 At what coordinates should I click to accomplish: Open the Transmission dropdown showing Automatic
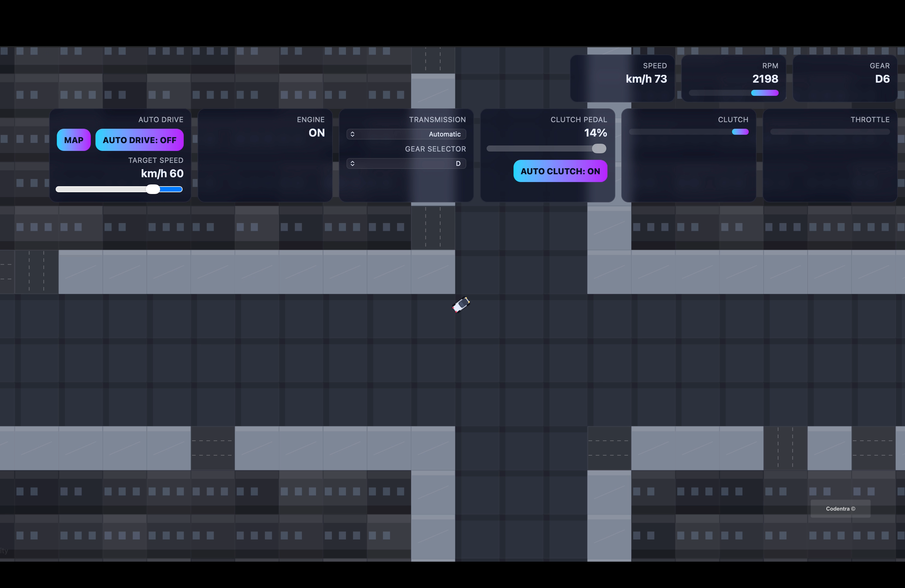tap(406, 134)
